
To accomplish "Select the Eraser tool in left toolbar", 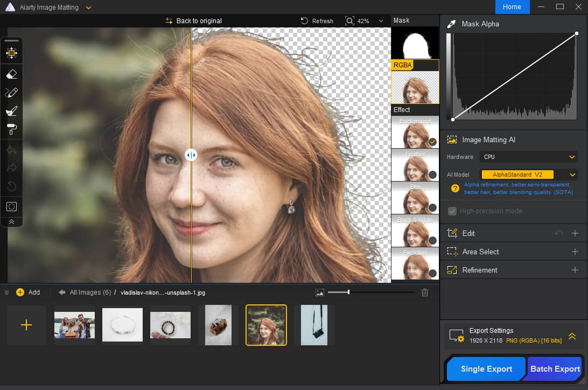I will coord(11,74).
